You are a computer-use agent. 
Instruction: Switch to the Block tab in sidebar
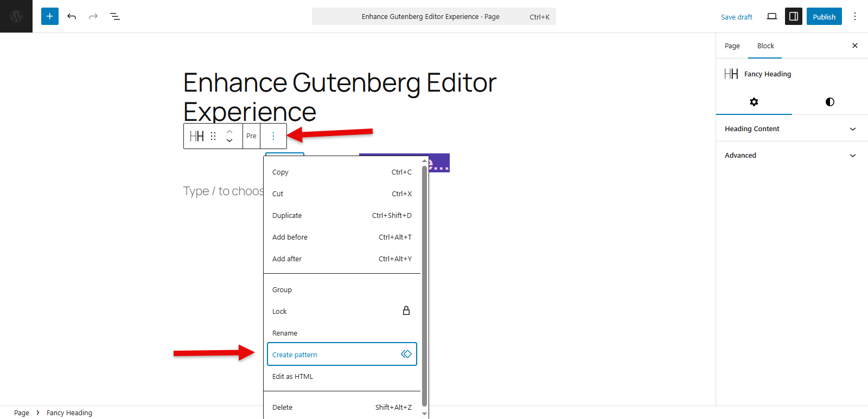pyautogui.click(x=765, y=46)
